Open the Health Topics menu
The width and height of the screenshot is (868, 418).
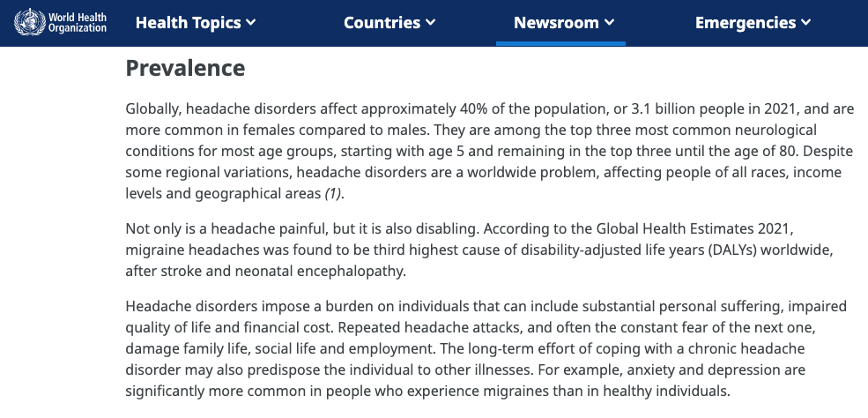(188, 23)
